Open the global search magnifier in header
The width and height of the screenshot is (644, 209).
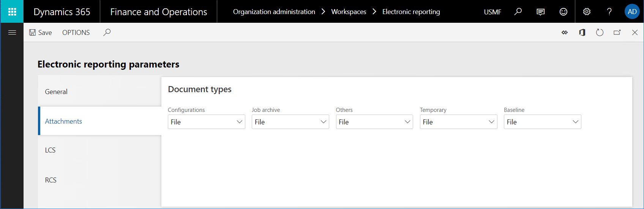click(x=518, y=12)
